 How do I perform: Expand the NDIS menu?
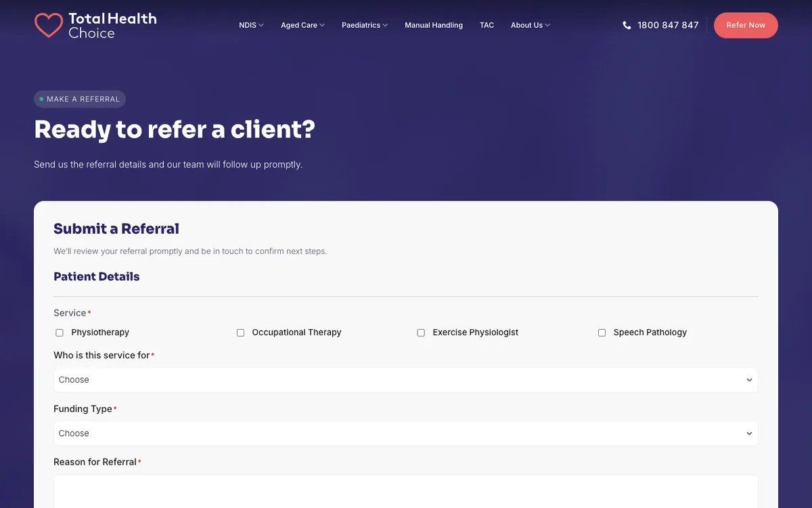pyautogui.click(x=251, y=25)
